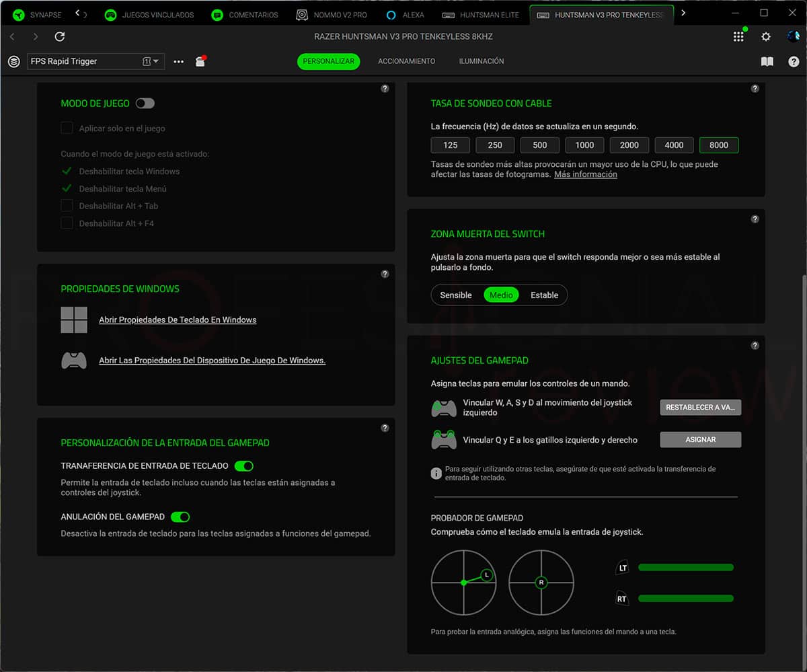
Task: Select the 8000 Hz polling rate
Action: [x=719, y=145]
